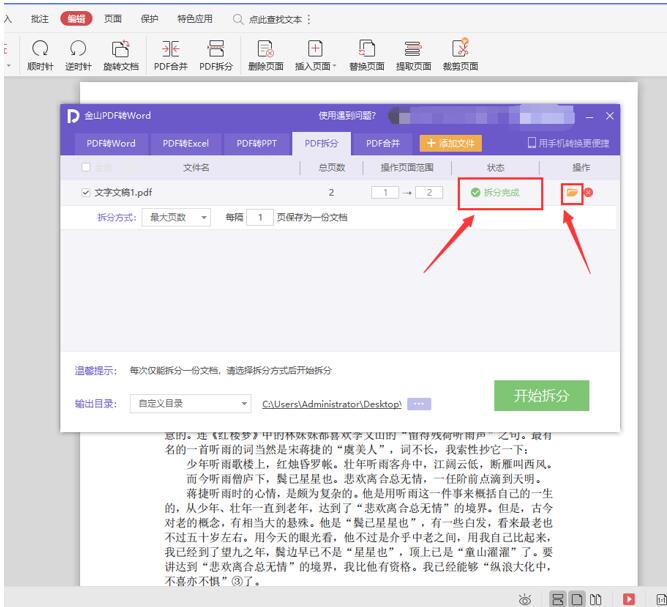Switch to continuous page view icon
The width and height of the screenshot is (667, 607).
(558, 600)
